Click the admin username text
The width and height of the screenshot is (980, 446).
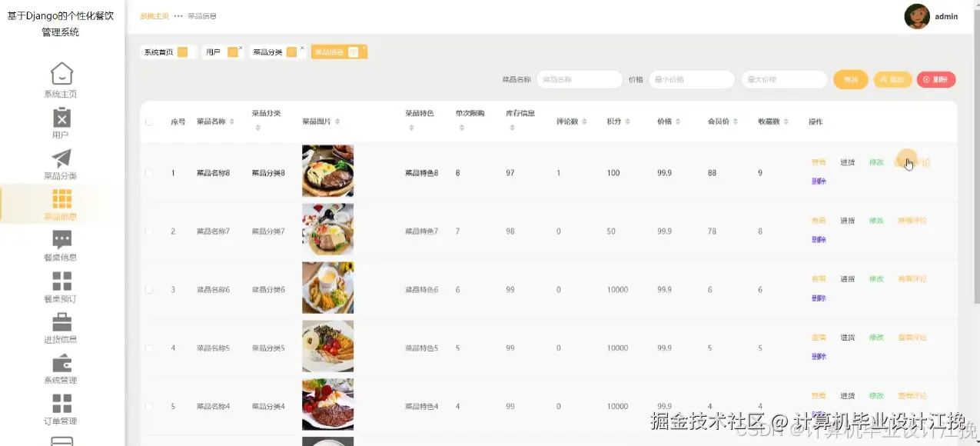pyautogui.click(x=946, y=17)
